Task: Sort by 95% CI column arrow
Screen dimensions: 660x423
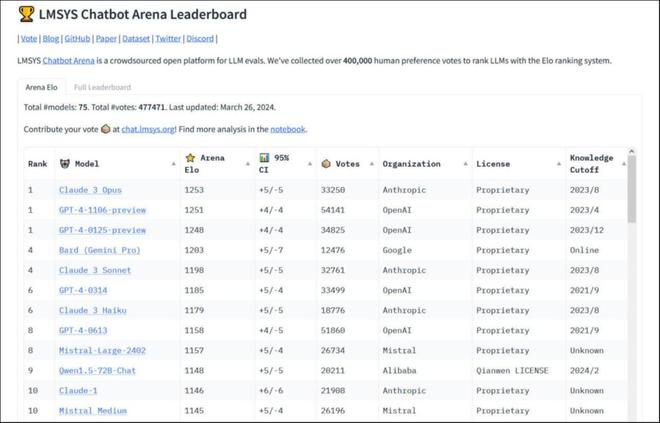Action: click(x=310, y=164)
